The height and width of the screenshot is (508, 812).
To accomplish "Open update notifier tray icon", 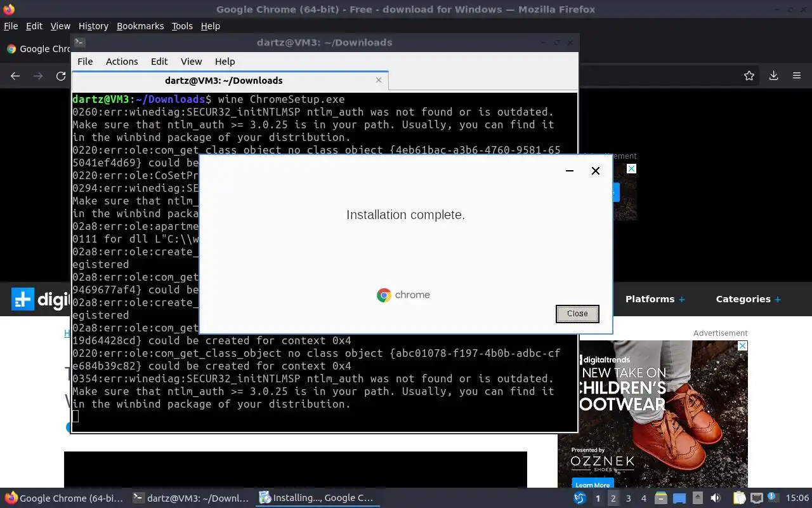I will (773, 498).
